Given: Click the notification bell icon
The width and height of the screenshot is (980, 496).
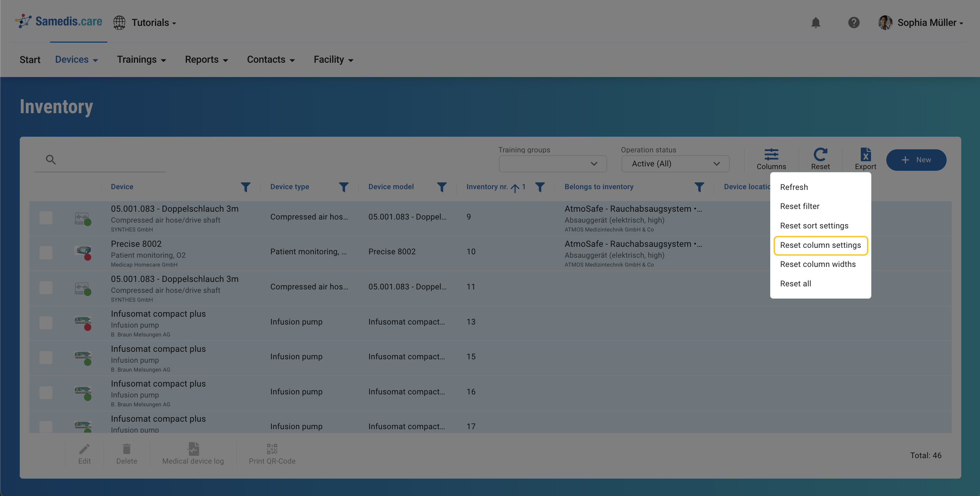Looking at the screenshot, I should pyautogui.click(x=815, y=23).
